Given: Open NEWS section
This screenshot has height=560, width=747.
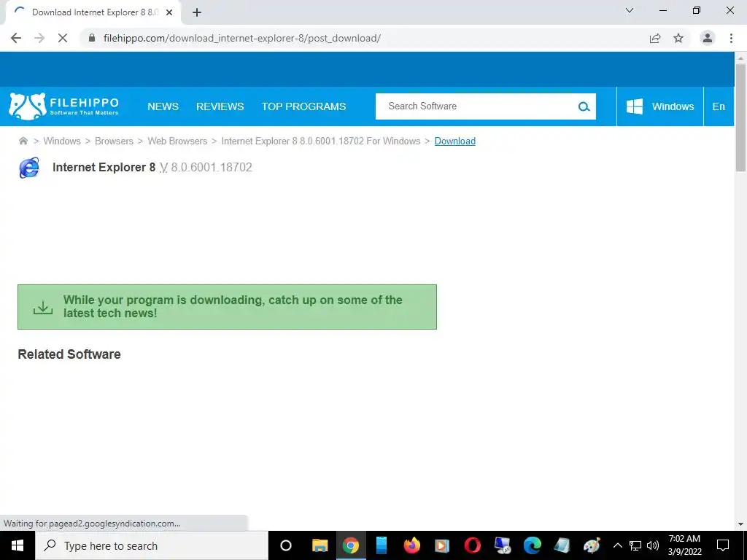Looking at the screenshot, I should tap(163, 106).
